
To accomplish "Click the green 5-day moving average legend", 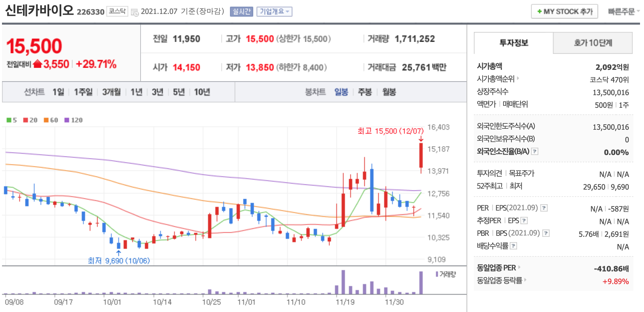I will click(x=12, y=120).
